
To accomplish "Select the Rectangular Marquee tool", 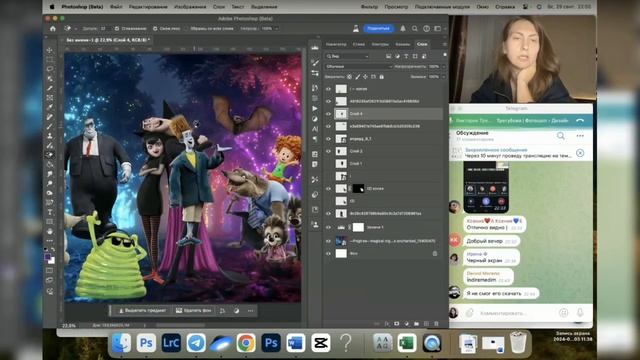I will [50, 60].
